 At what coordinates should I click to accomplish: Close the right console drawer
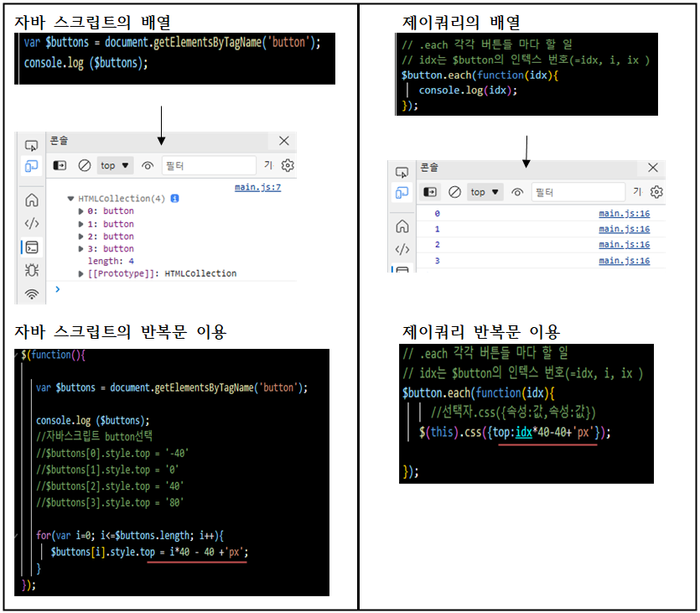(653, 168)
